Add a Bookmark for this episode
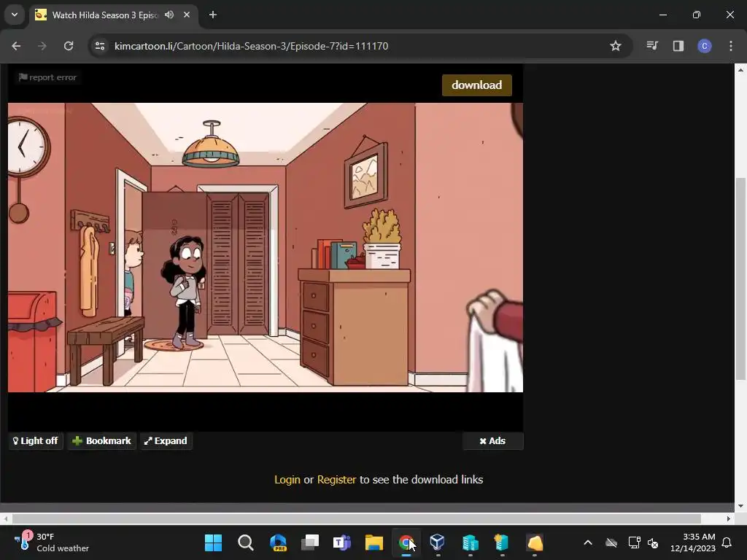The image size is (747, 560). pyautogui.click(x=101, y=441)
